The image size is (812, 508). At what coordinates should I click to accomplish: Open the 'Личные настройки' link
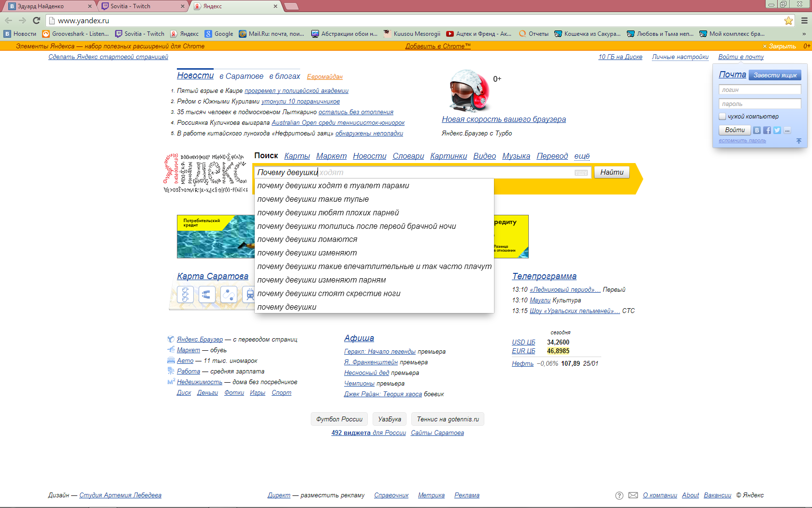tap(680, 57)
